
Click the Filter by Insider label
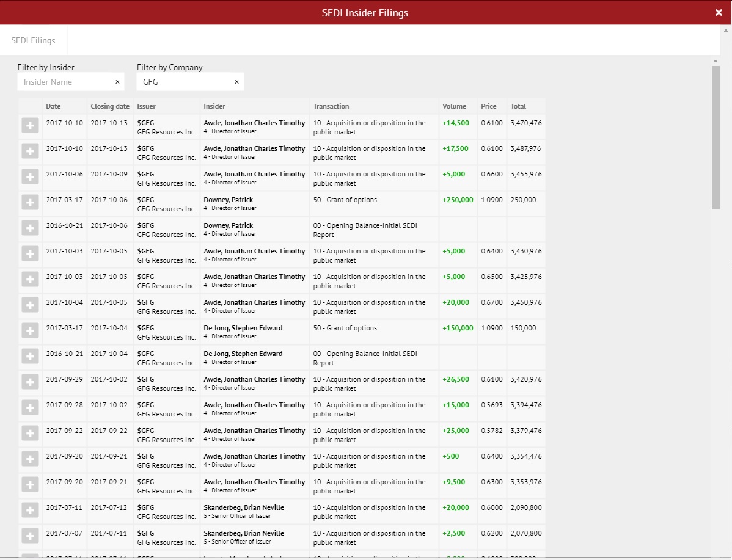click(46, 67)
